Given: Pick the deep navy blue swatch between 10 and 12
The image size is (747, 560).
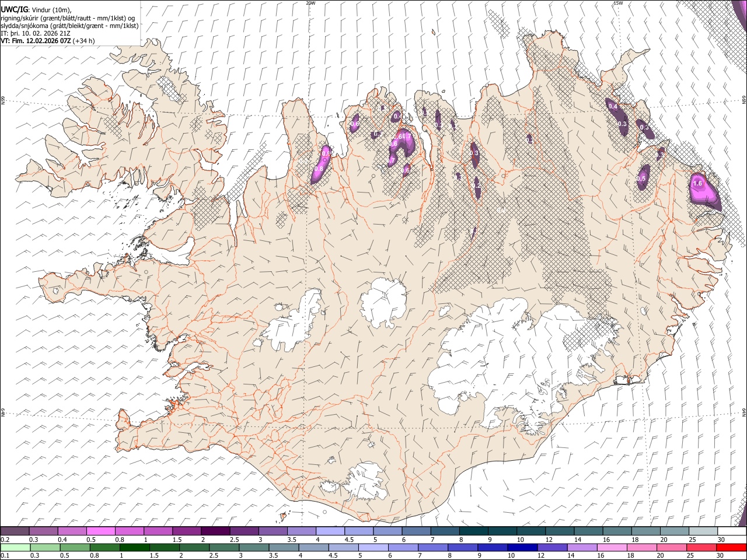Looking at the screenshot, I should click(522, 548).
